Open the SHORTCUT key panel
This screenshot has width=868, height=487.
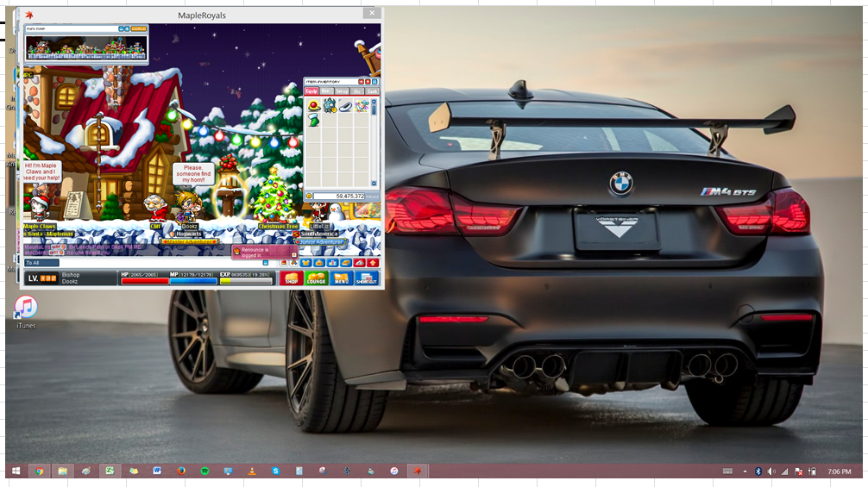point(367,278)
